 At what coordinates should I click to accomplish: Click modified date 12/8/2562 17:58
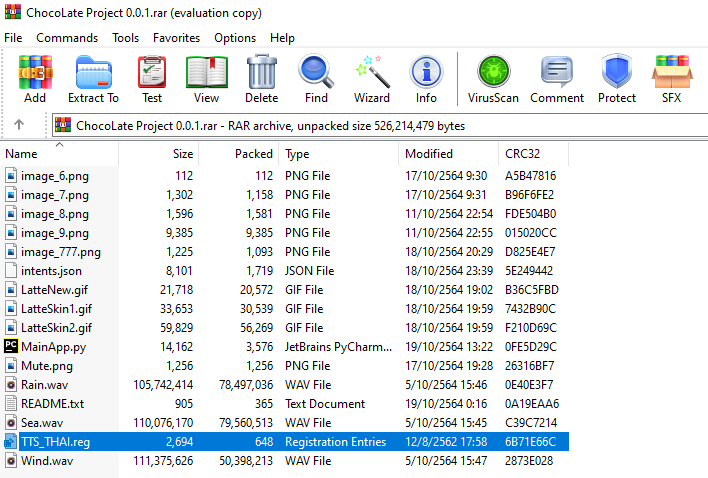[446, 441]
